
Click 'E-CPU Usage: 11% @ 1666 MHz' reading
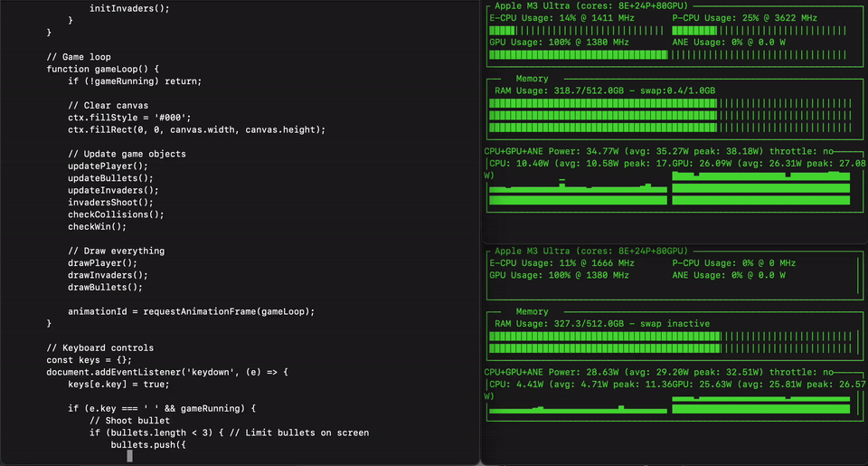point(561,263)
